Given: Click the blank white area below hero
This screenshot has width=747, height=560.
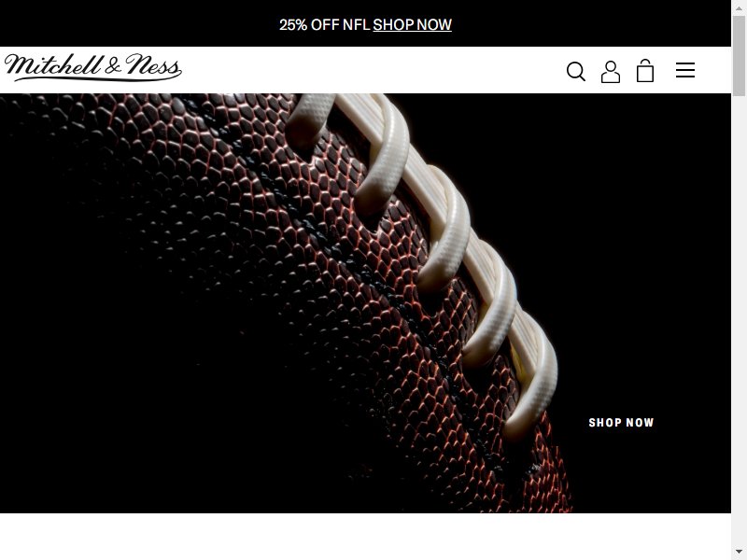Looking at the screenshot, I should [365, 537].
